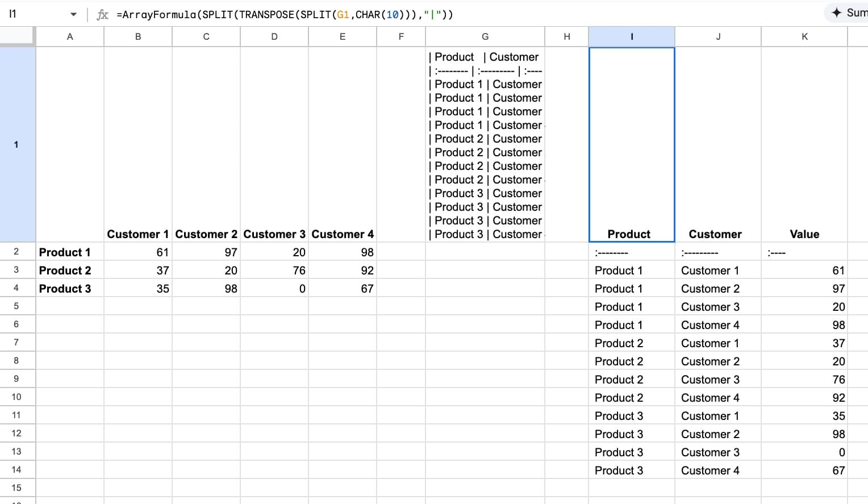Image resolution: width=868 pixels, height=504 pixels.
Task: Select the column I header
Action: (x=632, y=36)
